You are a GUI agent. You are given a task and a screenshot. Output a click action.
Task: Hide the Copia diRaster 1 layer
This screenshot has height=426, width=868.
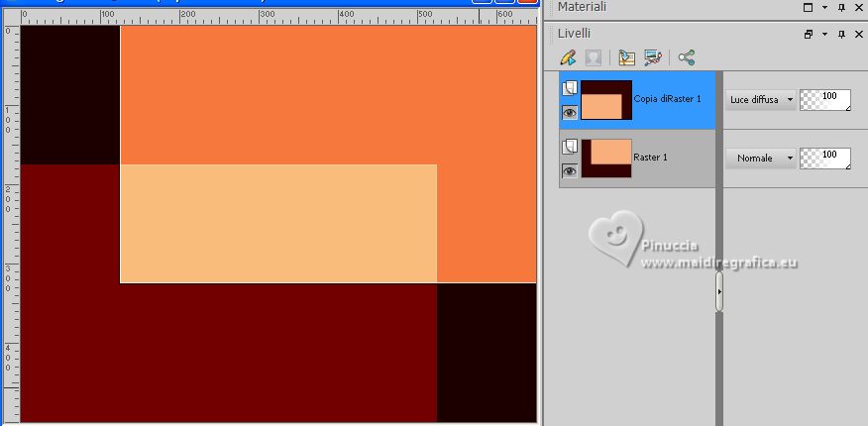coord(570,113)
